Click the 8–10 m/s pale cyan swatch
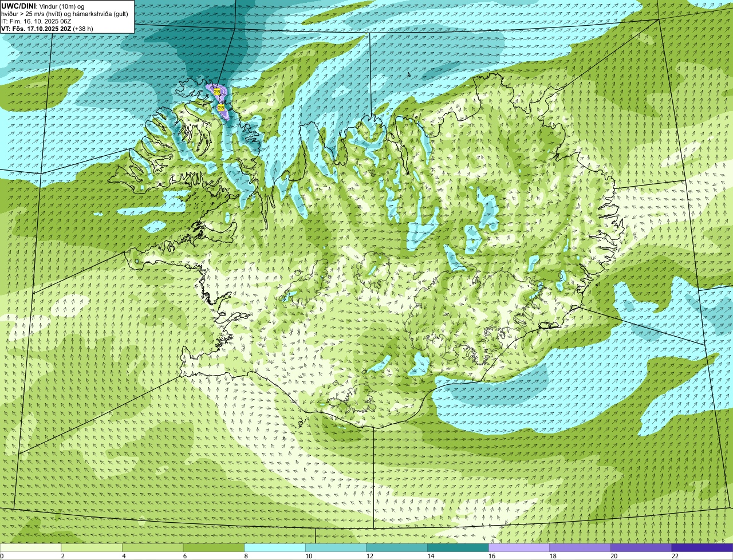 [x=275, y=547]
